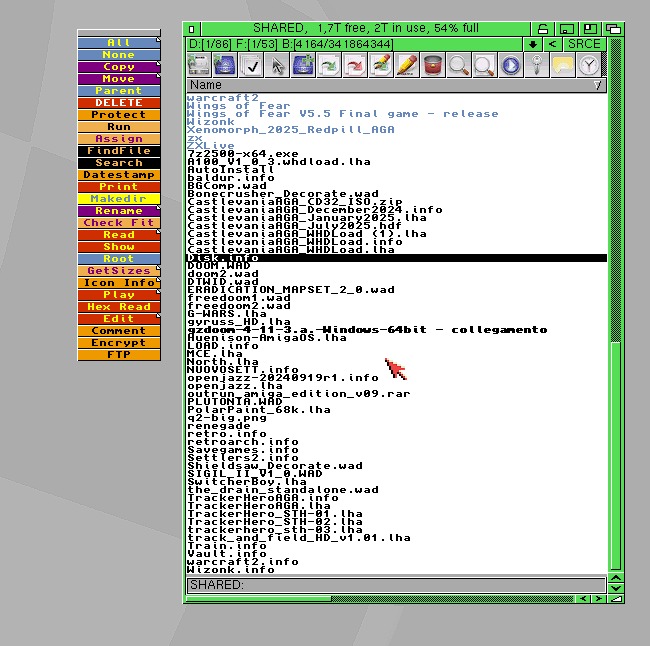Click the SHARED: path input field

click(395, 584)
